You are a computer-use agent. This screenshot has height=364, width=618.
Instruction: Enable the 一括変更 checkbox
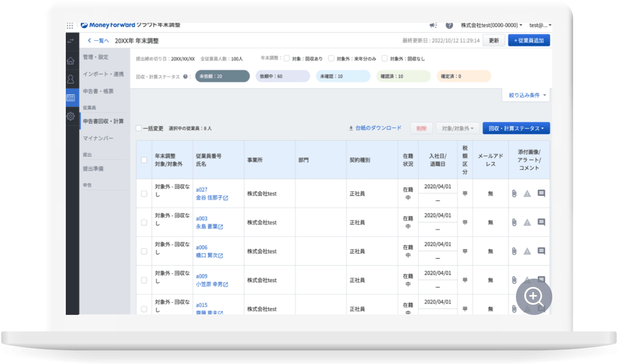[x=139, y=128]
